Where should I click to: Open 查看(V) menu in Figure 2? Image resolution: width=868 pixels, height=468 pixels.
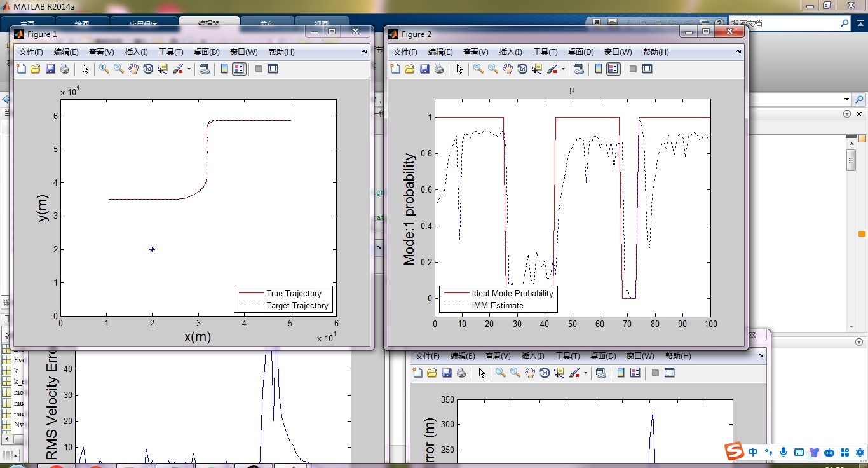(476, 52)
